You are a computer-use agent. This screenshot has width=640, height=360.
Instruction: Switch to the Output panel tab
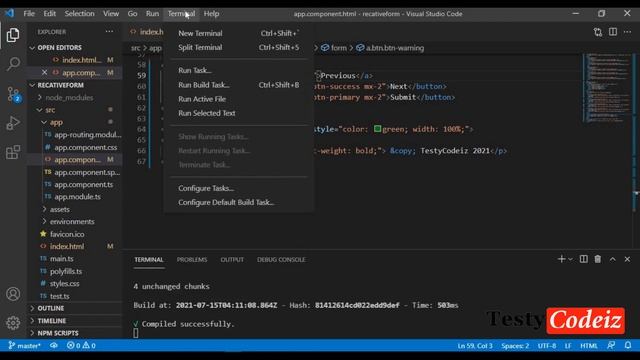pos(232,260)
